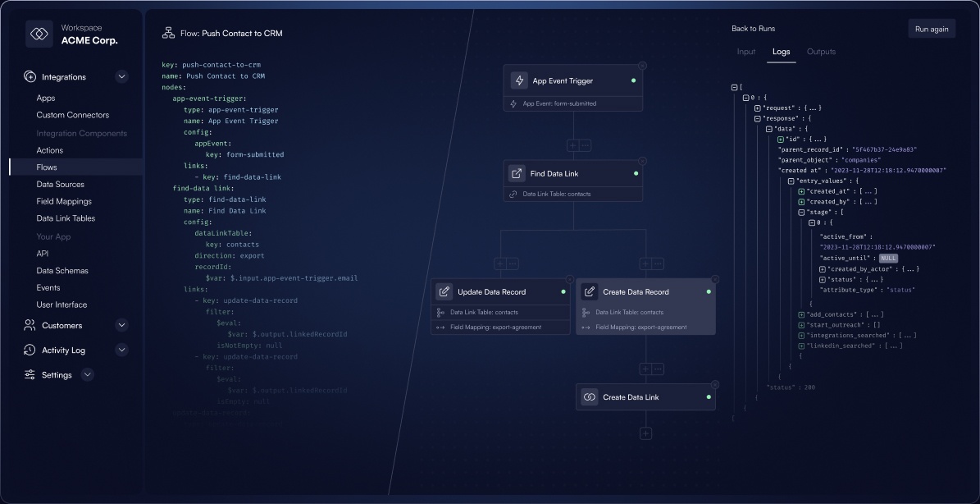The height and width of the screenshot is (504, 980).
Task: Click the Find Data Link node icon
Action: (x=517, y=174)
